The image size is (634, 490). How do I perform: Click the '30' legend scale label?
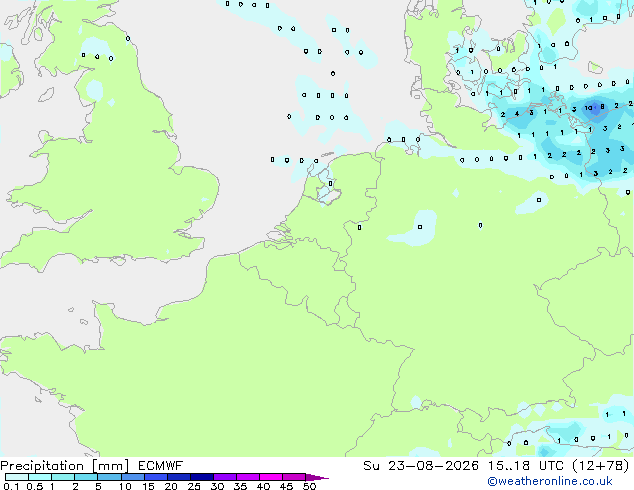(217, 486)
